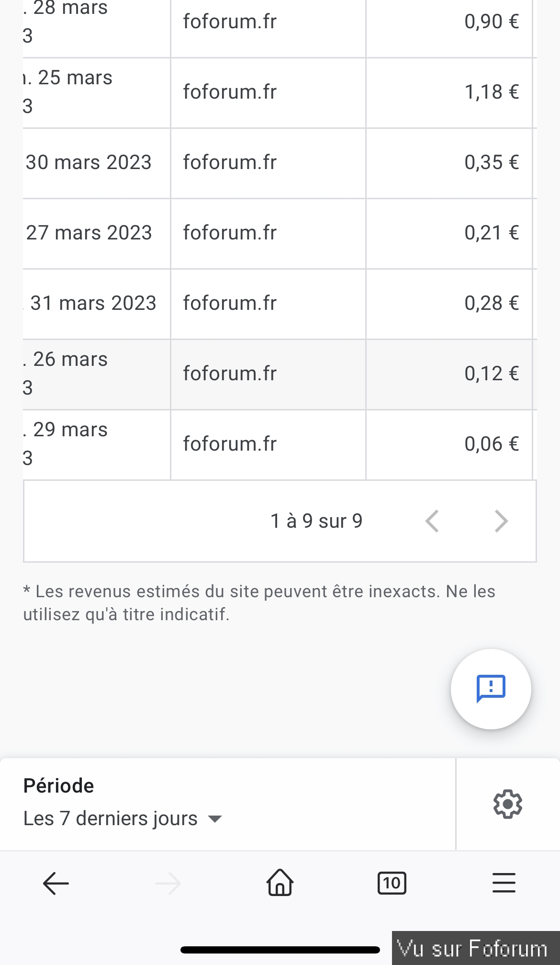Go to the browser home page
The height and width of the screenshot is (965, 560).
tap(280, 883)
